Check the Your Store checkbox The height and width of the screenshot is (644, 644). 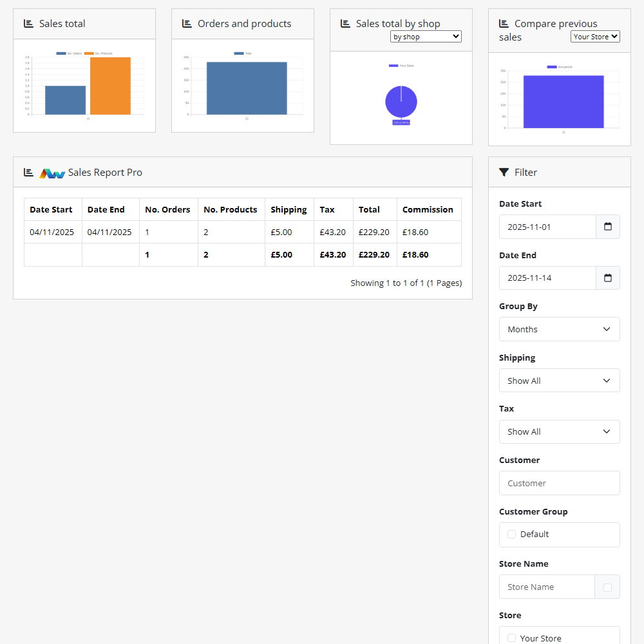pyautogui.click(x=511, y=638)
